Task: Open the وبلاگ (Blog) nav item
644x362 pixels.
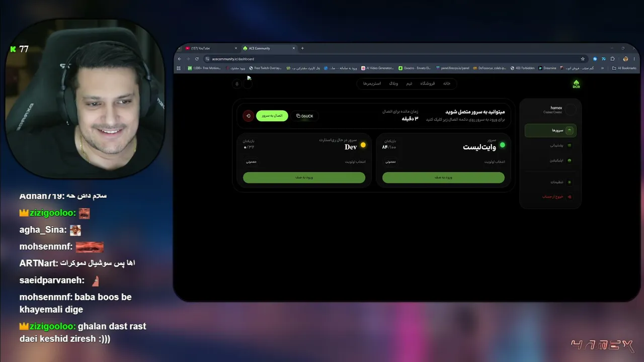Action: [393, 83]
